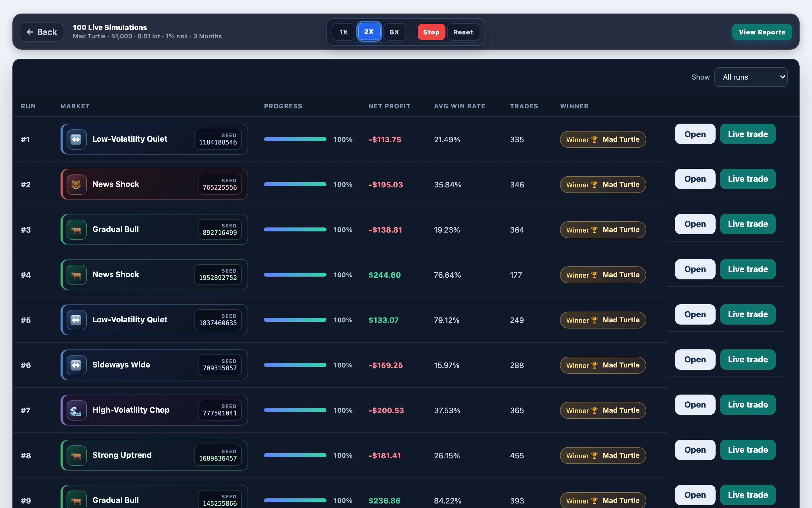Click the progress bar of run #1
The image size is (812, 508).
tap(295, 139)
